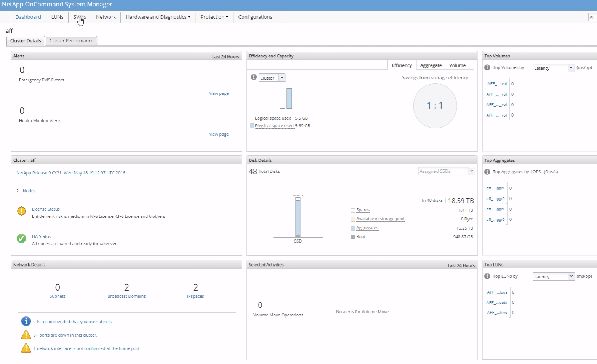Image resolution: width=597 pixels, height=364 pixels.
Task: Open the Cluster scope dropdown
Action: (x=272, y=78)
